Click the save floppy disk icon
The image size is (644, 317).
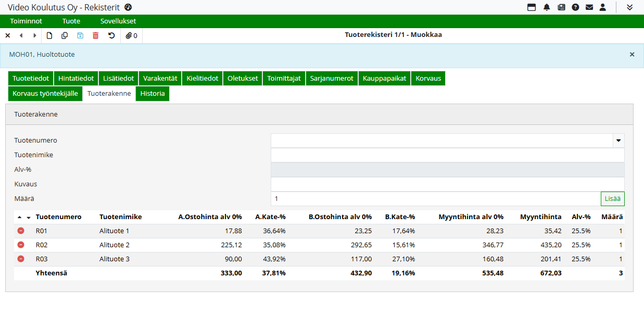click(x=80, y=35)
